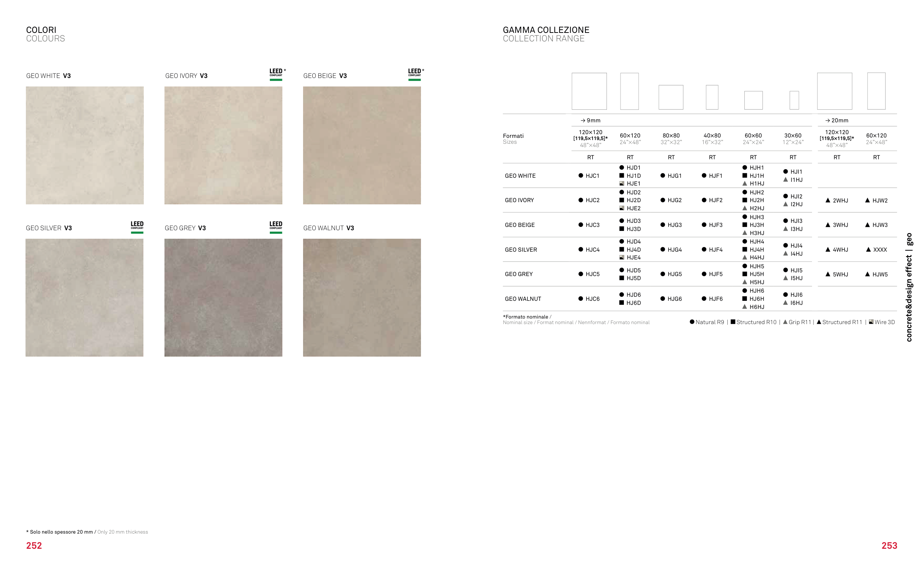
Task: Click the LEED badge beside Geo Beige
Action: pos(415,74)
